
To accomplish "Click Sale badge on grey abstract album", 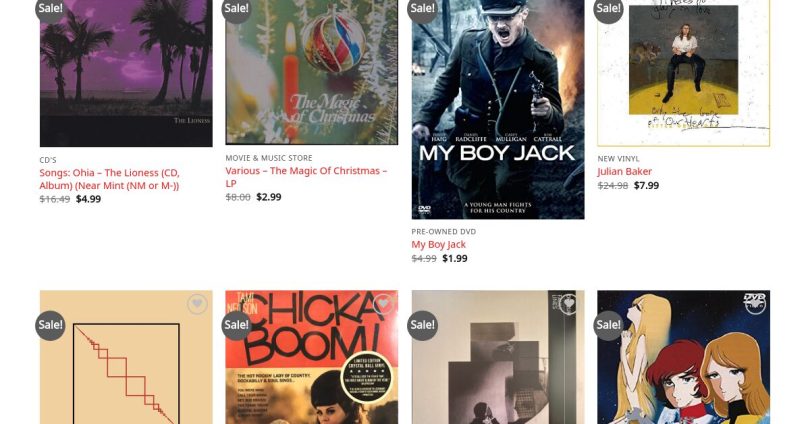I will click(x=422, y=325).
